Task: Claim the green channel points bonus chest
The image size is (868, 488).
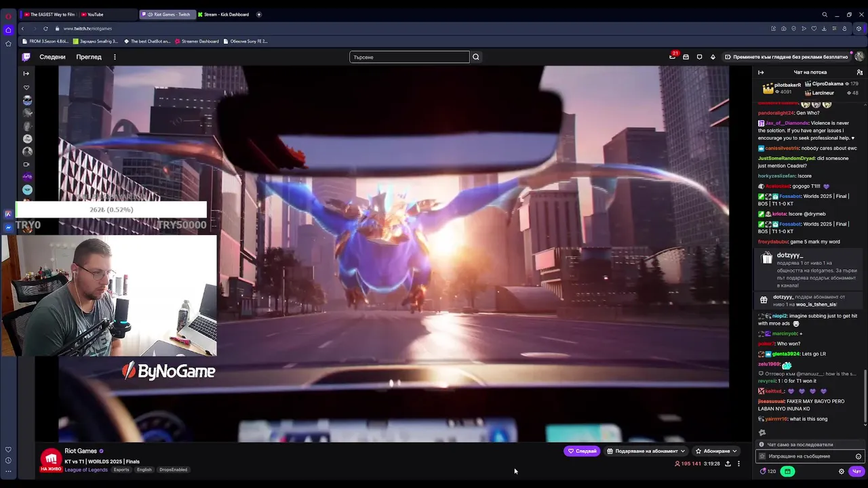Action: (x=787, y=471)
